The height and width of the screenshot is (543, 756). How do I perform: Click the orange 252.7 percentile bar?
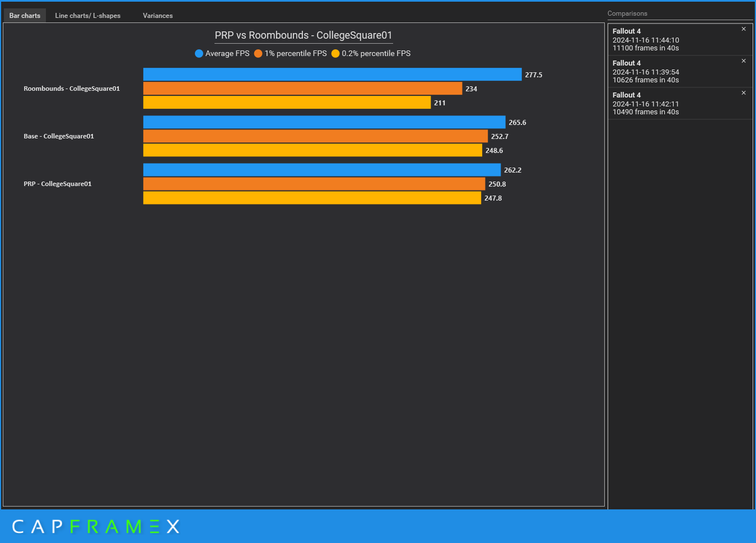coord(316,136)
